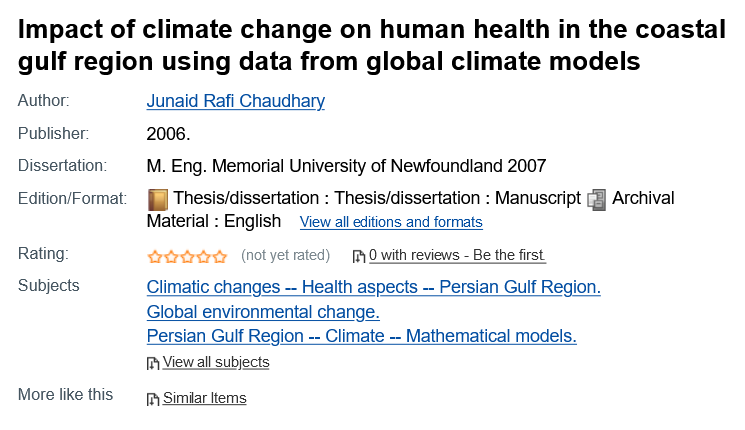Image resolution: width=745 pixels, height=430 pixels.
Task: Jump to Similar Items section
Action: (x=205, y=398)
